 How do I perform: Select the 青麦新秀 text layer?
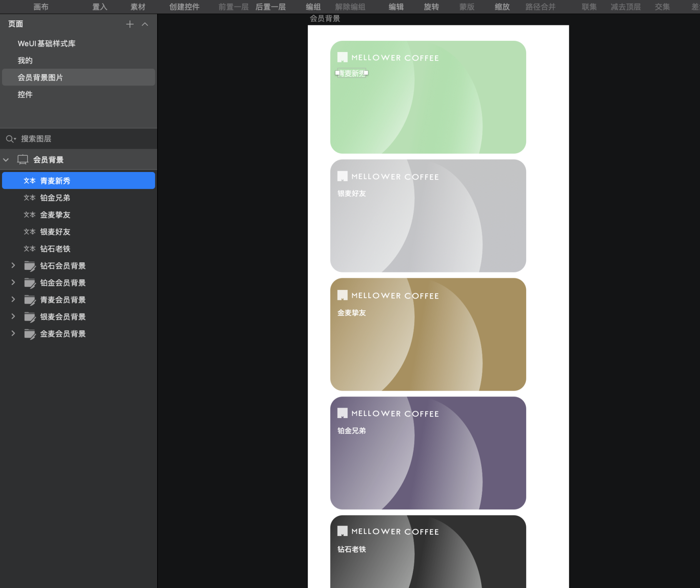(78, 181)
